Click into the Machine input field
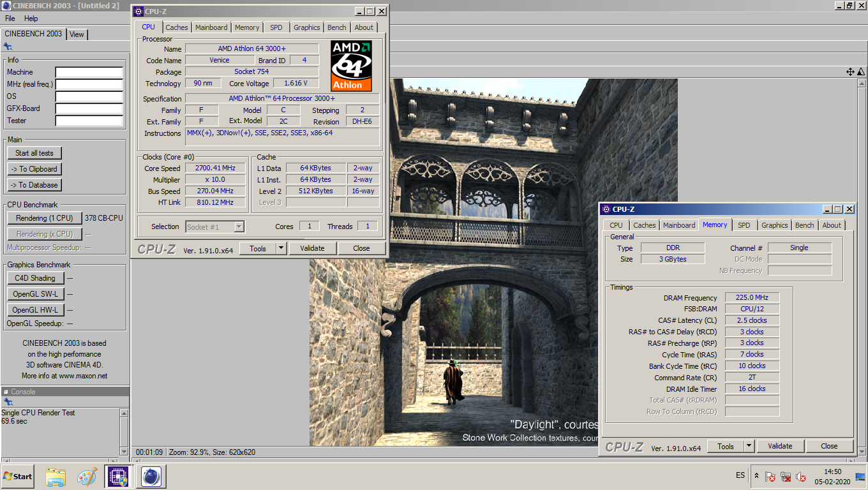The height and width of the screenshot is (490, 868). coord(89,72)
